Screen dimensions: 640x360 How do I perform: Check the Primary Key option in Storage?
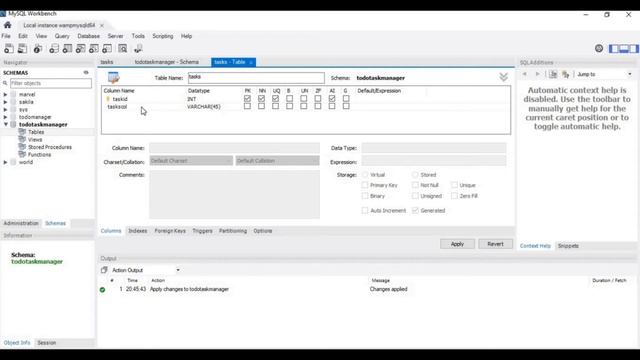pyautogui.click(x=365, y=185)
